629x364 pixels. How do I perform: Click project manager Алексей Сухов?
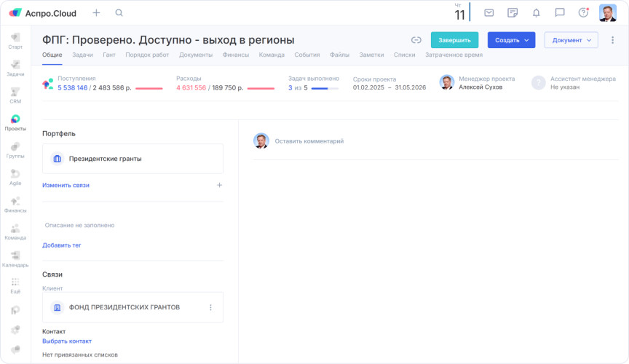coord(480,87)
